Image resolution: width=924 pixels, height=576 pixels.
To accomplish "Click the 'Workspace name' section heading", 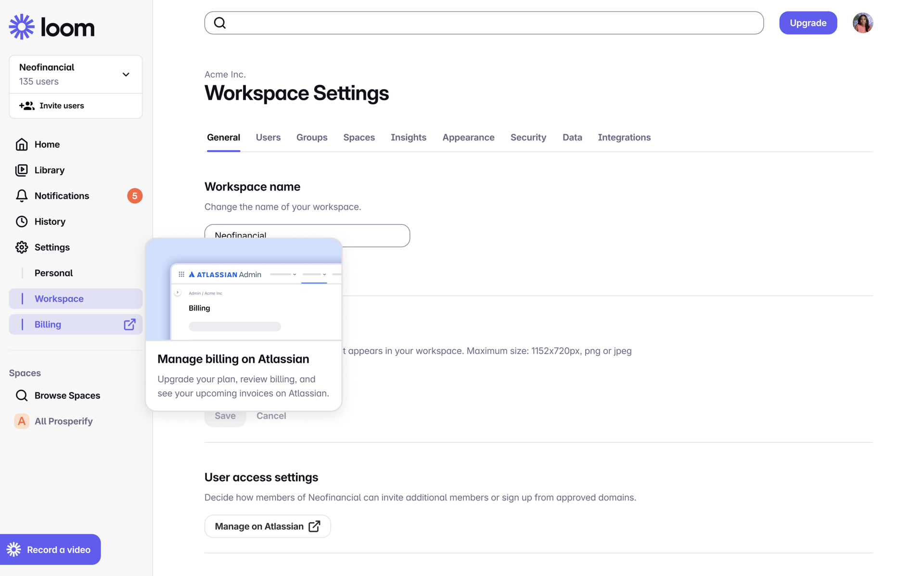I will coord(252,187).
